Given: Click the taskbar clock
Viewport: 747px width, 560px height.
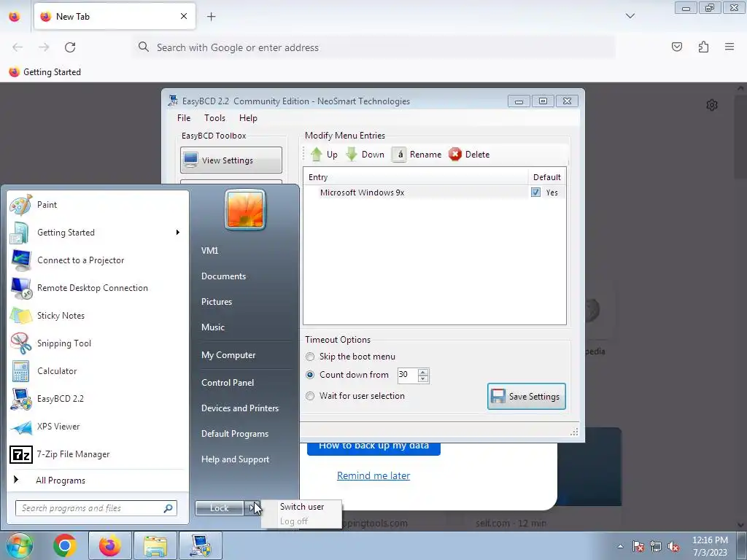Looking at the screenshot, I should (x=710, y=546).
